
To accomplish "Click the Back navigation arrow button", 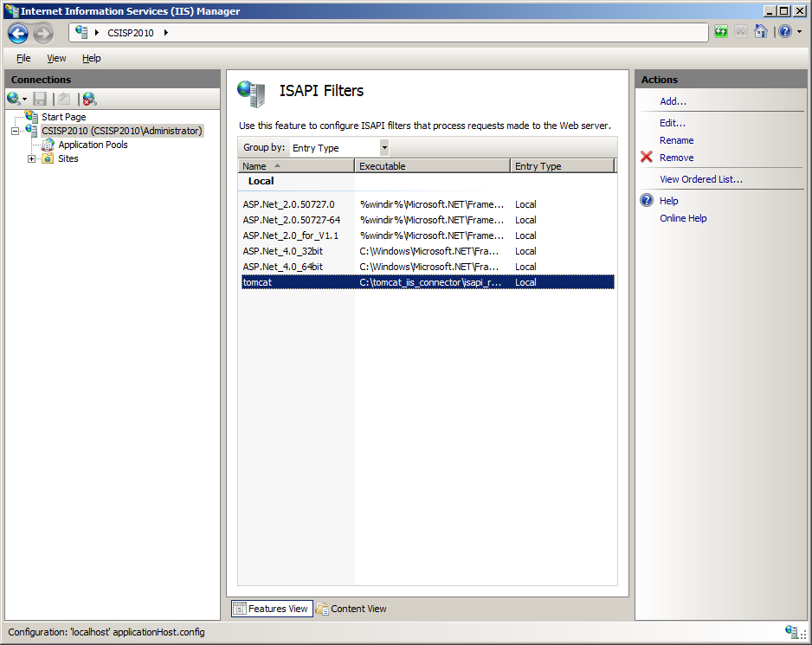I will tap(18, 33).
